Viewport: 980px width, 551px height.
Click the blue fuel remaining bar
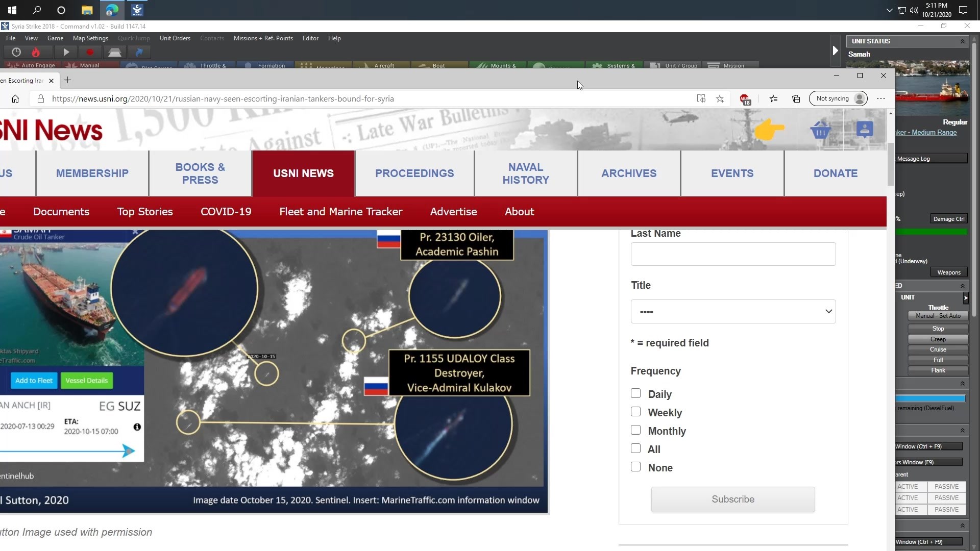pyautogui.click(x=930, y=398)
